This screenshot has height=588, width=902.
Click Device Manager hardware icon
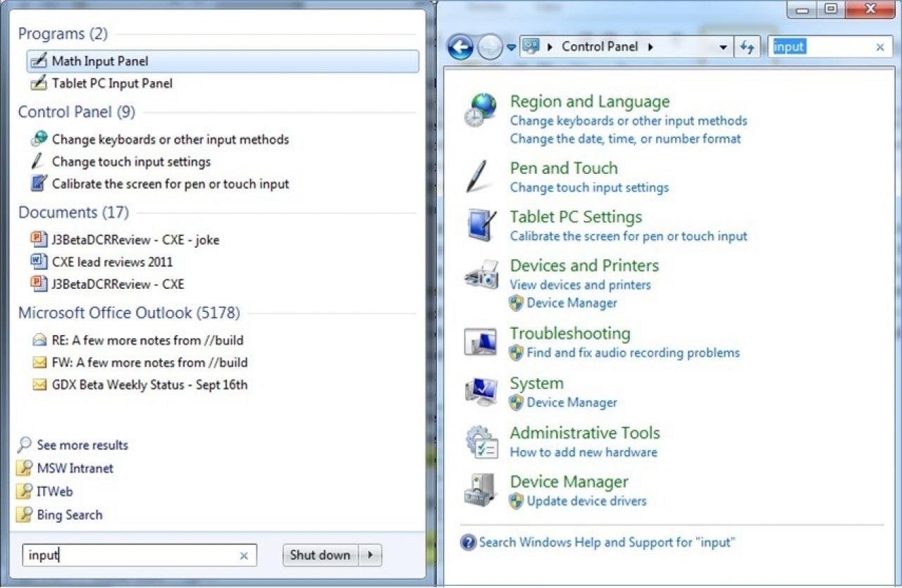pyautogui.click(x=481, y=490)
